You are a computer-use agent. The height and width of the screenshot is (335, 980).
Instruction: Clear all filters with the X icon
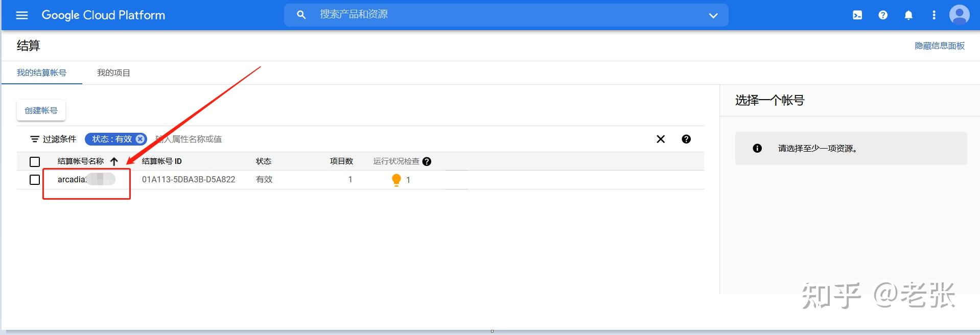[x=661, y=139]
